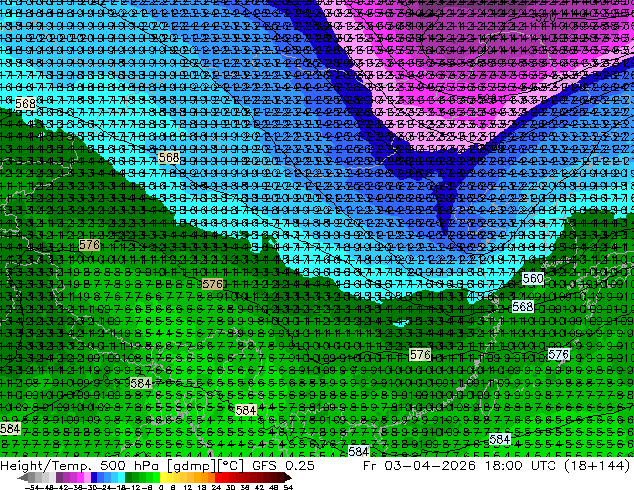634x490 pixels.
Task: Click the 584 label at the left edge
Action: (10, 428)
